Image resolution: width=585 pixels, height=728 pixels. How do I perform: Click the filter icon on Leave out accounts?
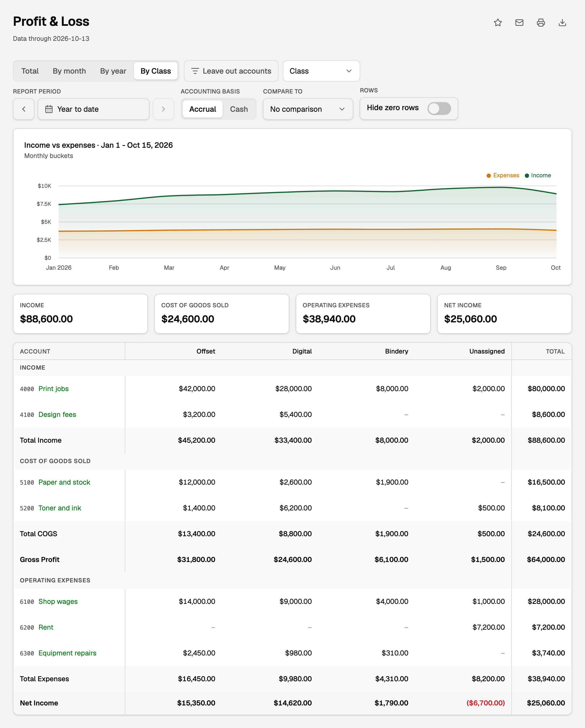pyautogui.click(x=195, y=71)
